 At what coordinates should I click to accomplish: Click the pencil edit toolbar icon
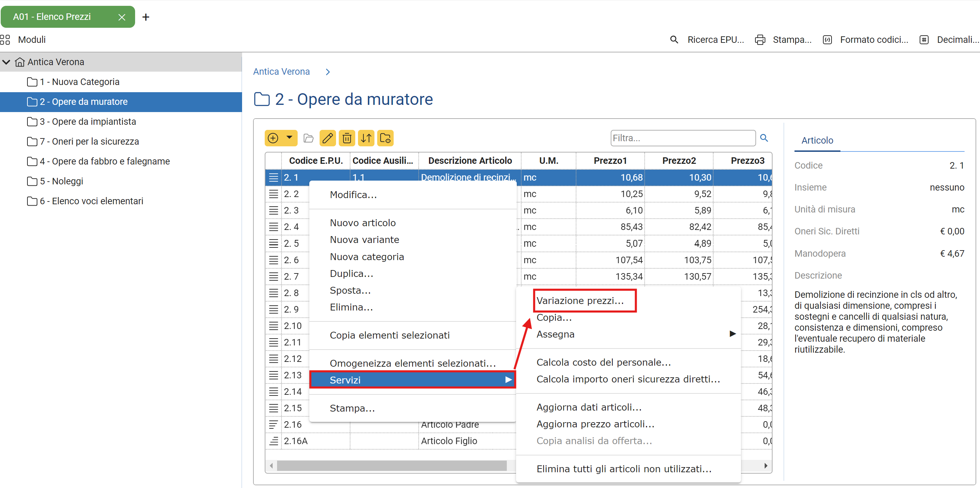pyautogui.click(x=327, y=138)
